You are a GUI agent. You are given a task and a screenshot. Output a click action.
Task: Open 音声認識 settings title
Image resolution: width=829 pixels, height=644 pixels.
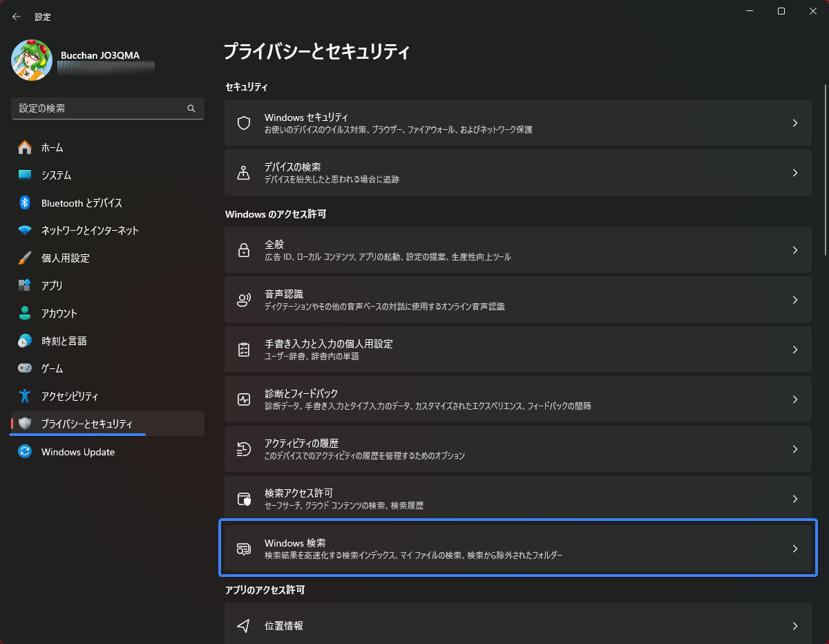click(284, 294)
